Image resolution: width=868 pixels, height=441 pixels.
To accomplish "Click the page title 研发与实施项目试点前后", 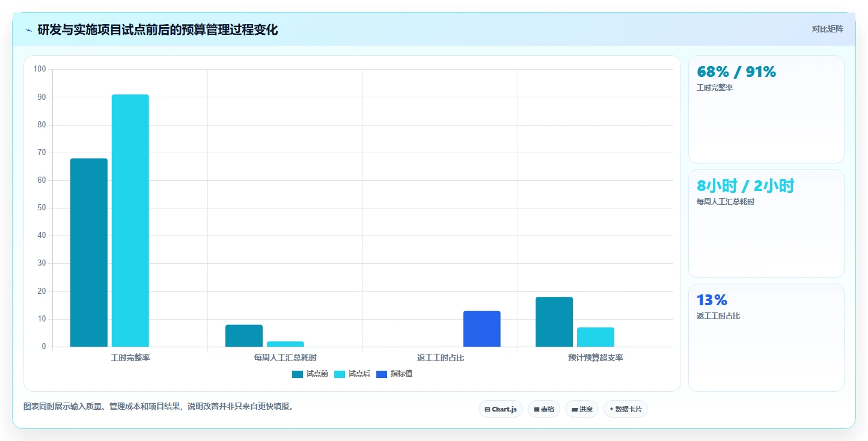I will coord(157,29).
